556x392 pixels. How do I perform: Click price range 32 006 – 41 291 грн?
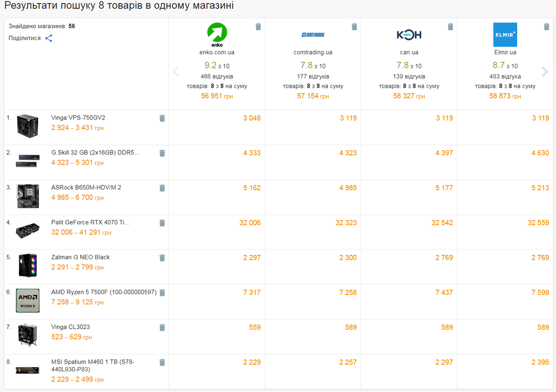pyautogui.click(x=81, y=232)
